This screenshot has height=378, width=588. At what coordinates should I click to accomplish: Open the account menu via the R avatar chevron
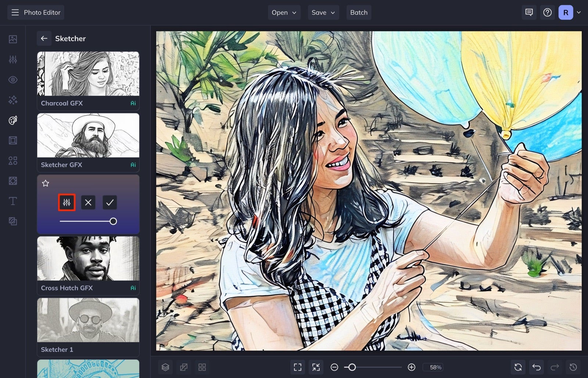[x=579, y=12]
